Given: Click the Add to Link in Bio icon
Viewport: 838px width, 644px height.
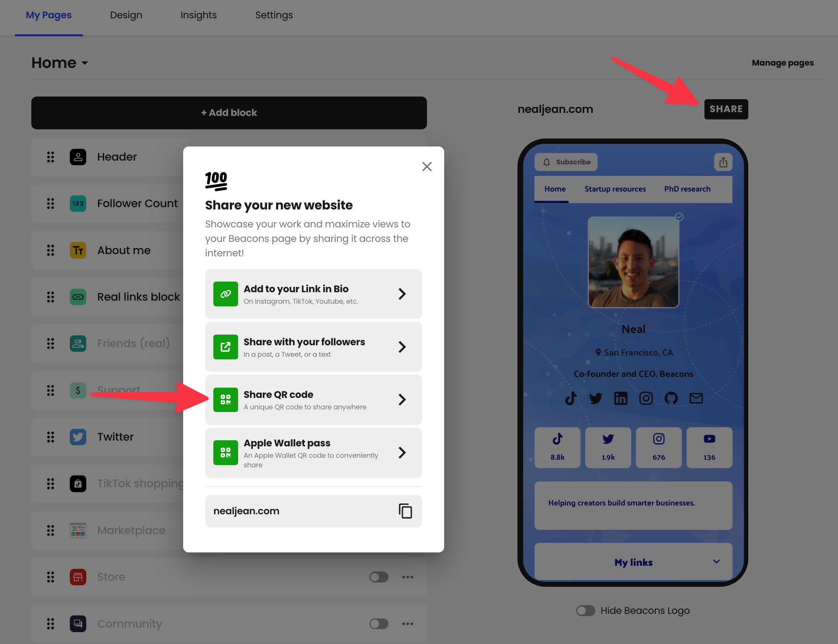Looking at the screenshot, I should pyautogui.click(x=226, y=294).
